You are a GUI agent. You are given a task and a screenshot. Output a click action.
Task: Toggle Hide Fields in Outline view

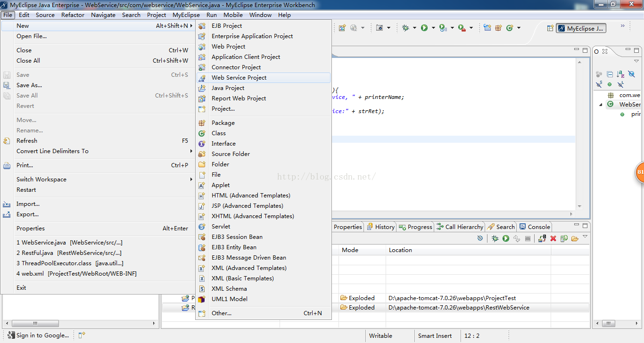point(632,74)
